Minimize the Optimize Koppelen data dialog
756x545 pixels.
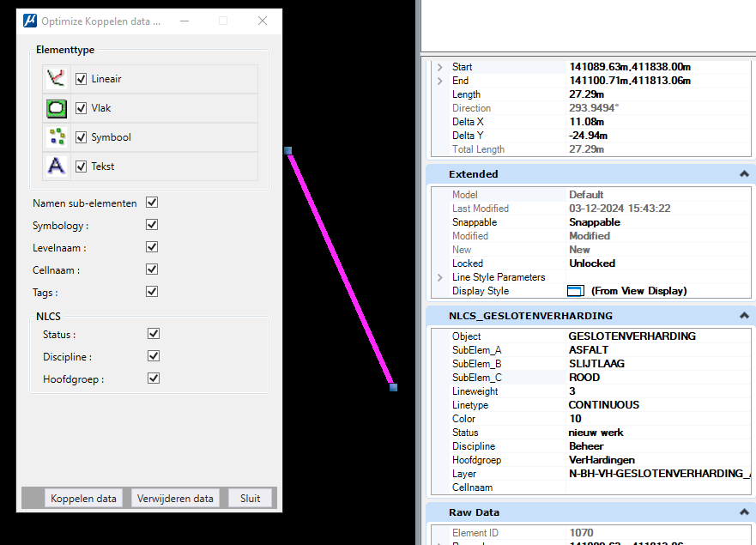click(x=184, y=21)
